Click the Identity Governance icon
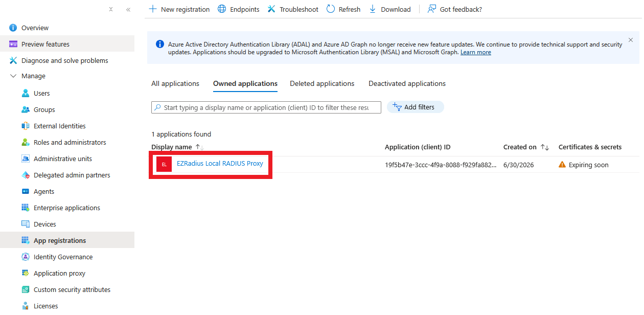This screenshot has height=315, width=644. 26,257
